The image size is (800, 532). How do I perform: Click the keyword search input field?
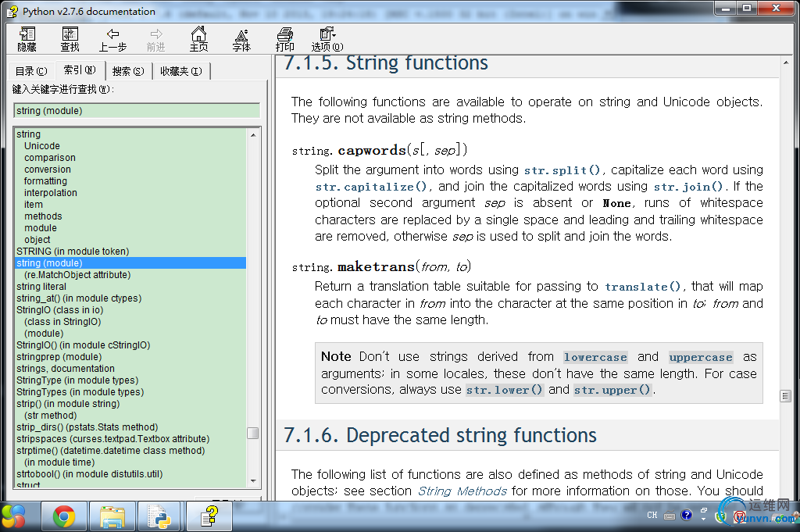137,111
